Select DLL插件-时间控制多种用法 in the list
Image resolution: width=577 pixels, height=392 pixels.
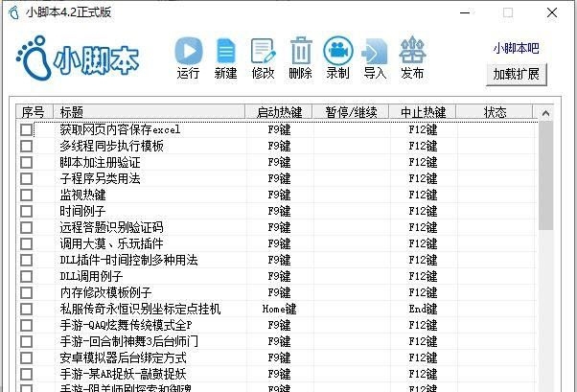(128, 261)
